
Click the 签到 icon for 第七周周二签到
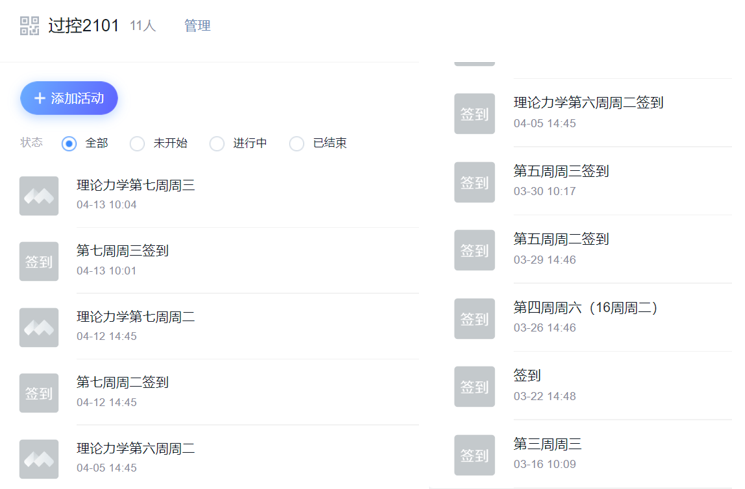(x=39, y=393)
